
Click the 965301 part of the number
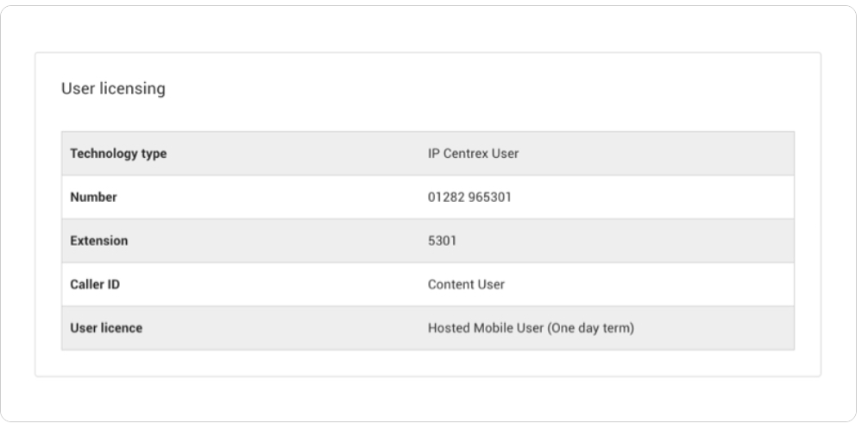(x=491, y=197)
